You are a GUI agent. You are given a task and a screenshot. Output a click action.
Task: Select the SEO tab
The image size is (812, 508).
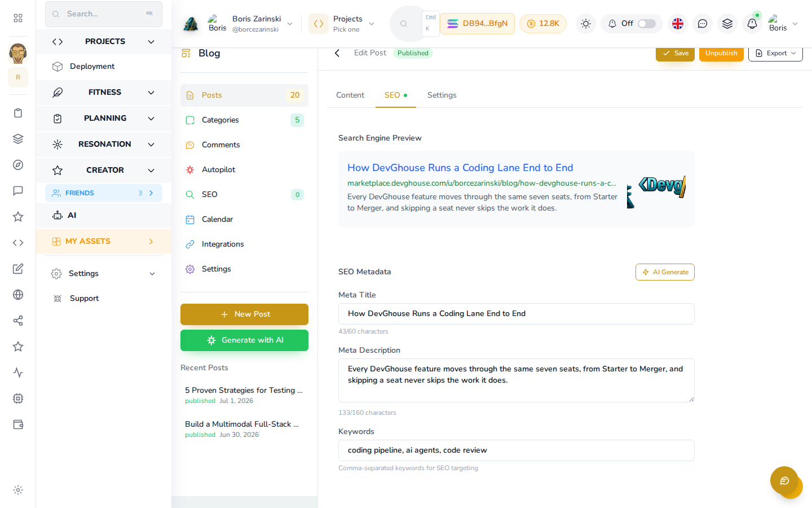coord(396,95)
